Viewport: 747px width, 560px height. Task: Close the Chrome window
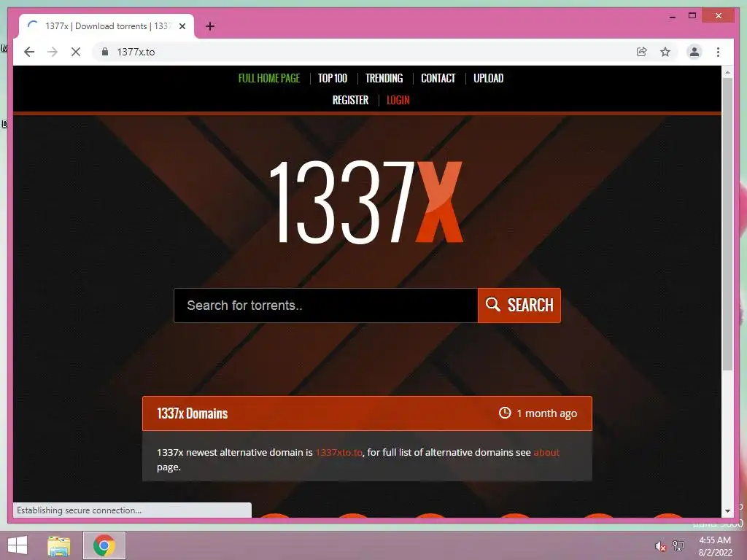719,16
